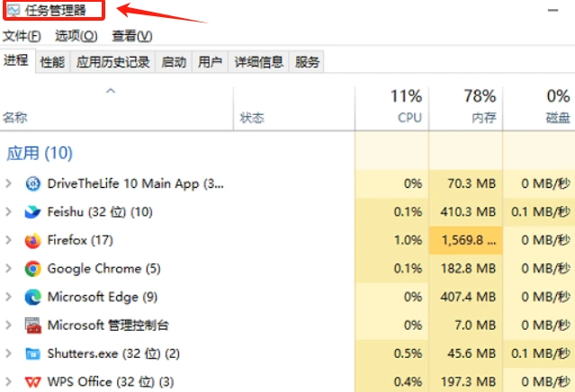Expand the Microsoft Edge process group
Image resolution: width=575 pixels, height=392 pixels.
point(9,297)
